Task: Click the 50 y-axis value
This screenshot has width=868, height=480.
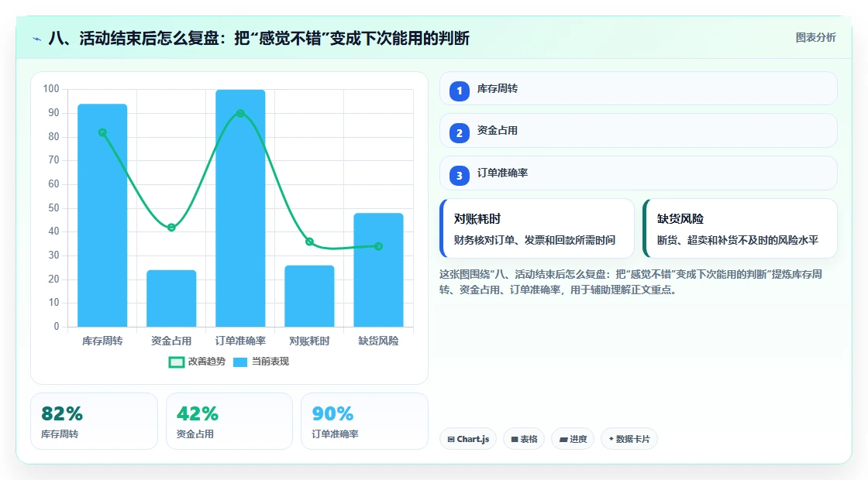Action: click(x=53, y=208)
